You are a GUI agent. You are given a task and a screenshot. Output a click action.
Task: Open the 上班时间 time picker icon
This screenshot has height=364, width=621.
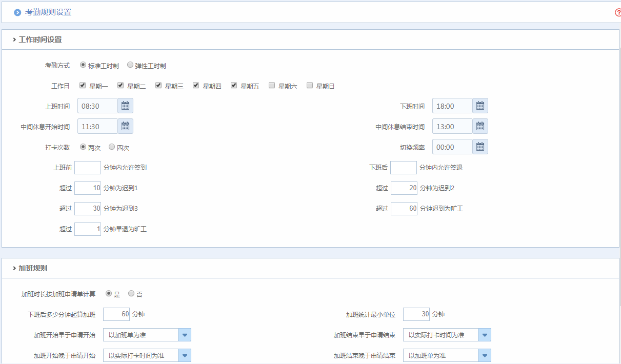pyautogui.click(x=125, y=106)
